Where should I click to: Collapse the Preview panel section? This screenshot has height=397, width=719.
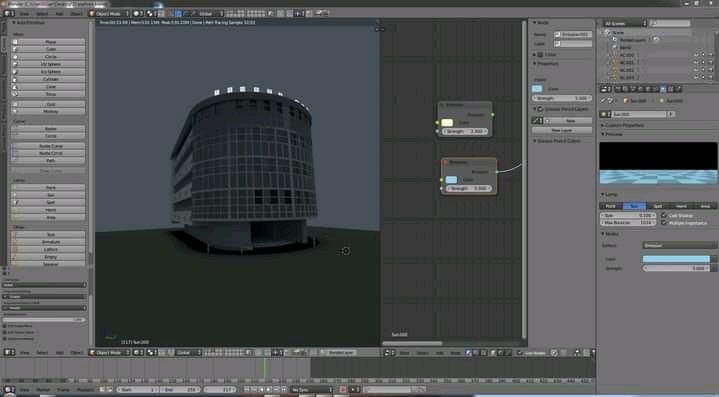[613, 134]
